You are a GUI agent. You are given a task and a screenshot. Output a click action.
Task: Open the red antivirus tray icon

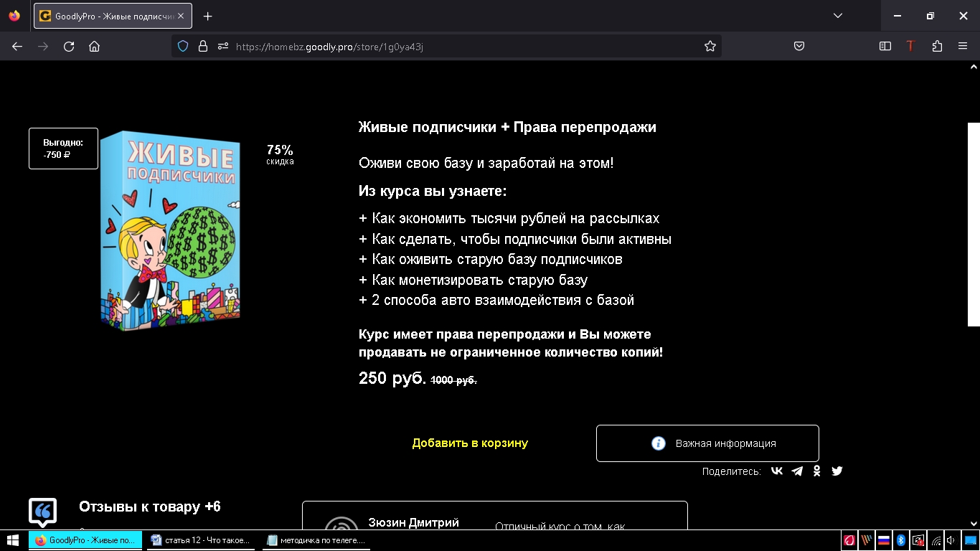pos(849,540)
